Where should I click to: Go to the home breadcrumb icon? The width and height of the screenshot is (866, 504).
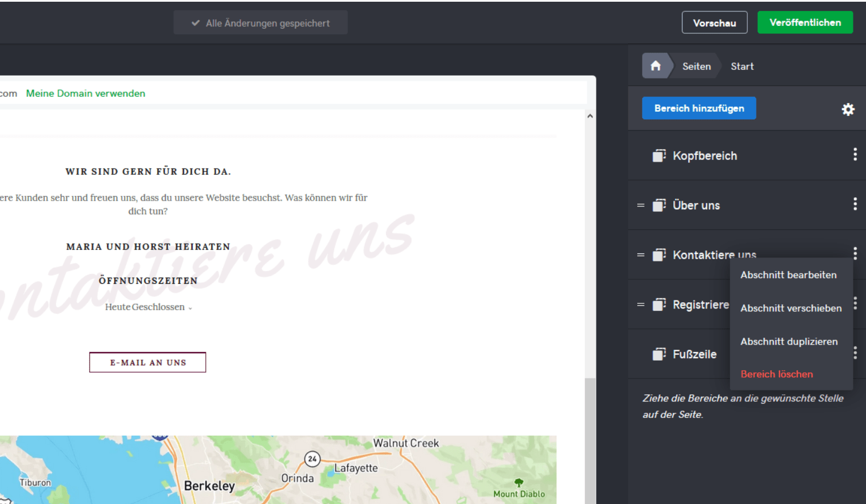click(656, 66)
